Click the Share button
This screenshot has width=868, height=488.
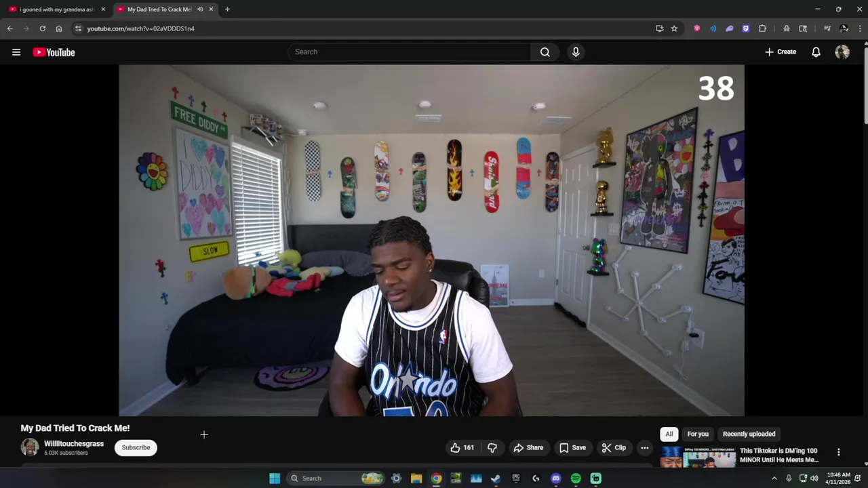pyautogui.click(x=528, y=448)
